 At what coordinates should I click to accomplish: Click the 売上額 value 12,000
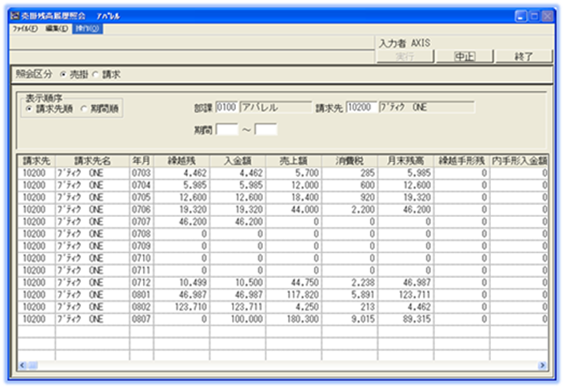[294, 185]
